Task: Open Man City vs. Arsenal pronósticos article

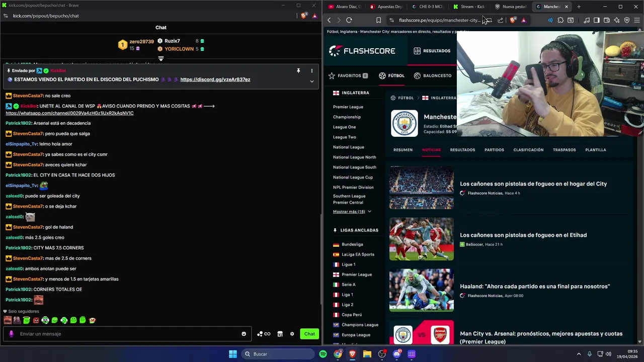Action: (541, 337)
